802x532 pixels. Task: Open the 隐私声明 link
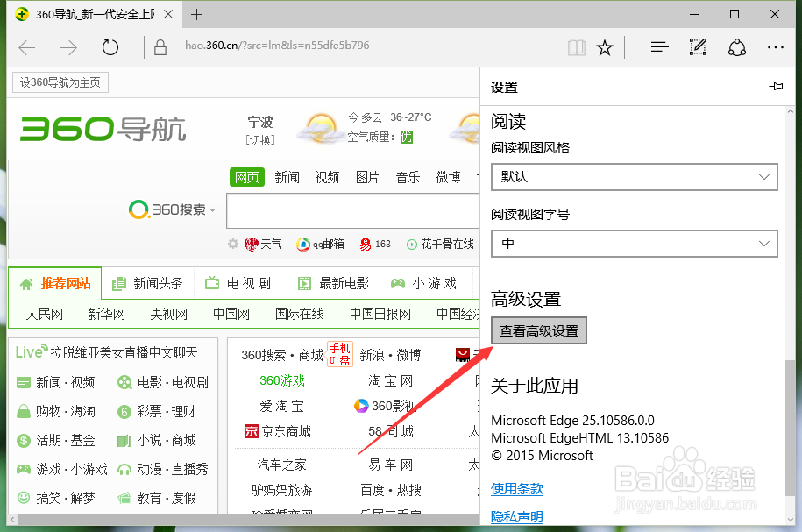517,516
